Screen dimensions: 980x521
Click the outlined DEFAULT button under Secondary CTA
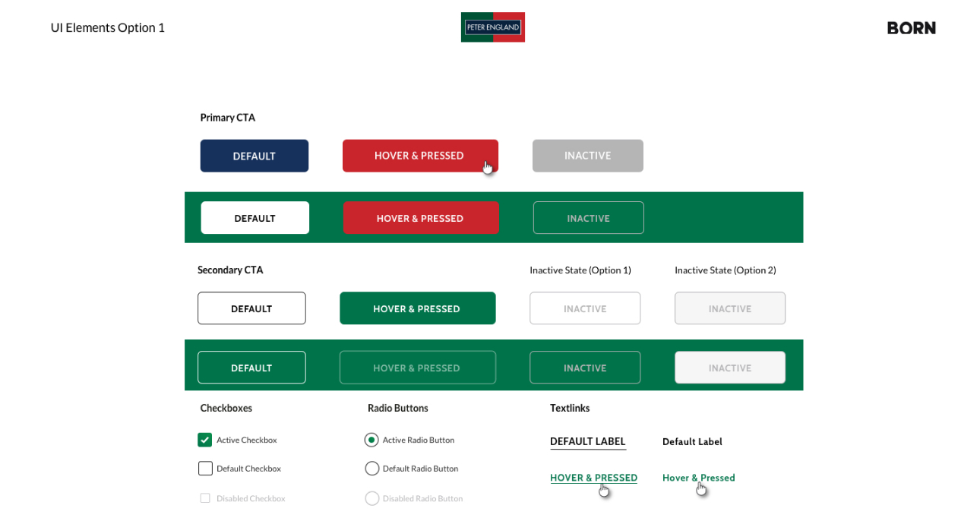pyautogui.click(x=251, y=308)
